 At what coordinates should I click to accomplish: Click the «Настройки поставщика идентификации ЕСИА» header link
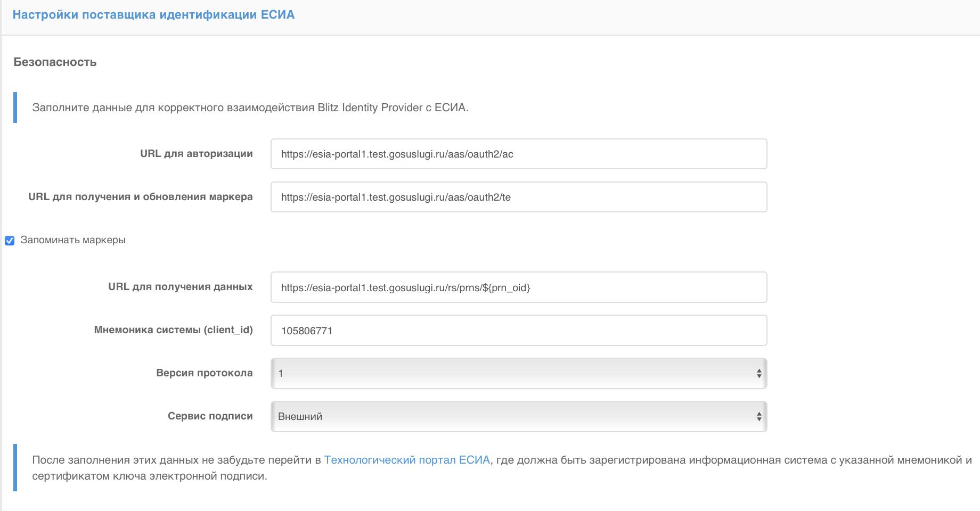click(154, 14)
